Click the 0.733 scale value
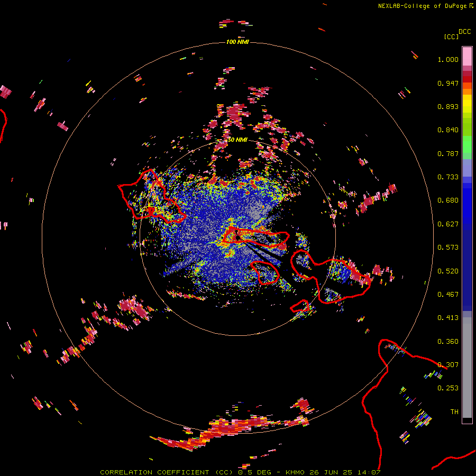Screen dimensions: 476x476 click(448, 177)
